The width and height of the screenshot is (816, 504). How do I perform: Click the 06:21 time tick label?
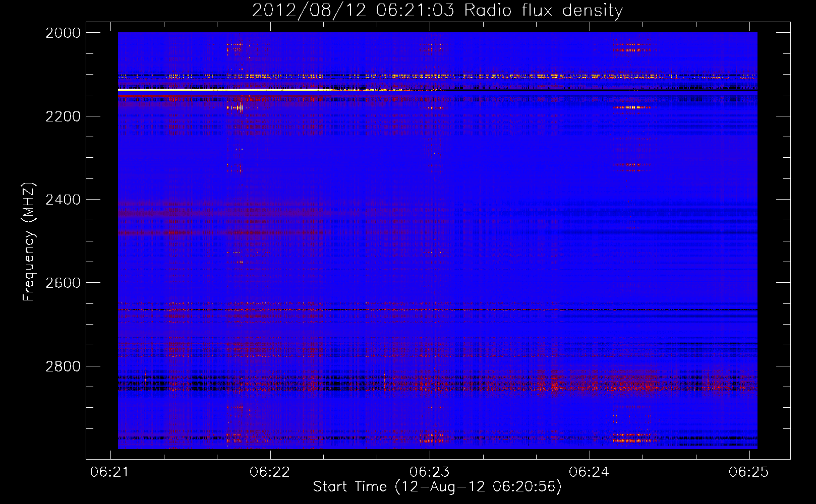pyautogui.click(x=110, y=472)
